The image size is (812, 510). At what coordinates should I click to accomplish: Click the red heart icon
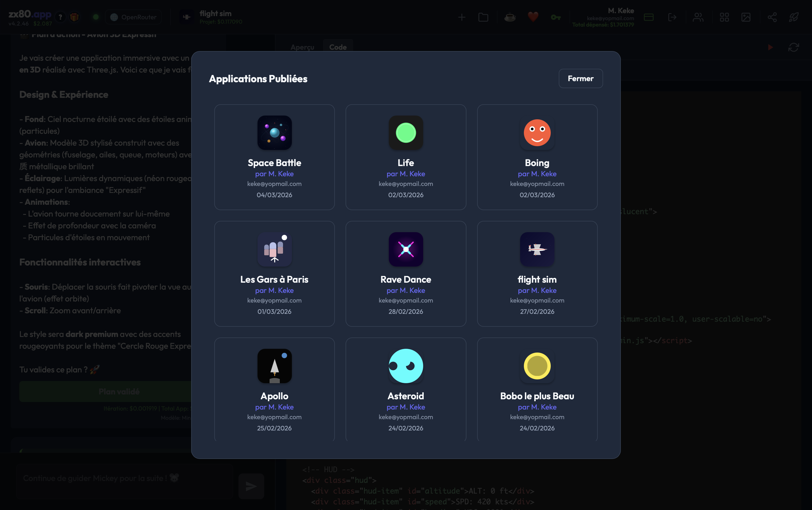click(533, 17)
